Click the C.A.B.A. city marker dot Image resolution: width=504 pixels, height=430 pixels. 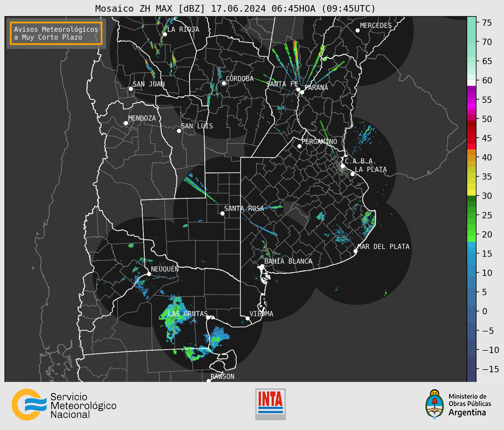point(343,166)
